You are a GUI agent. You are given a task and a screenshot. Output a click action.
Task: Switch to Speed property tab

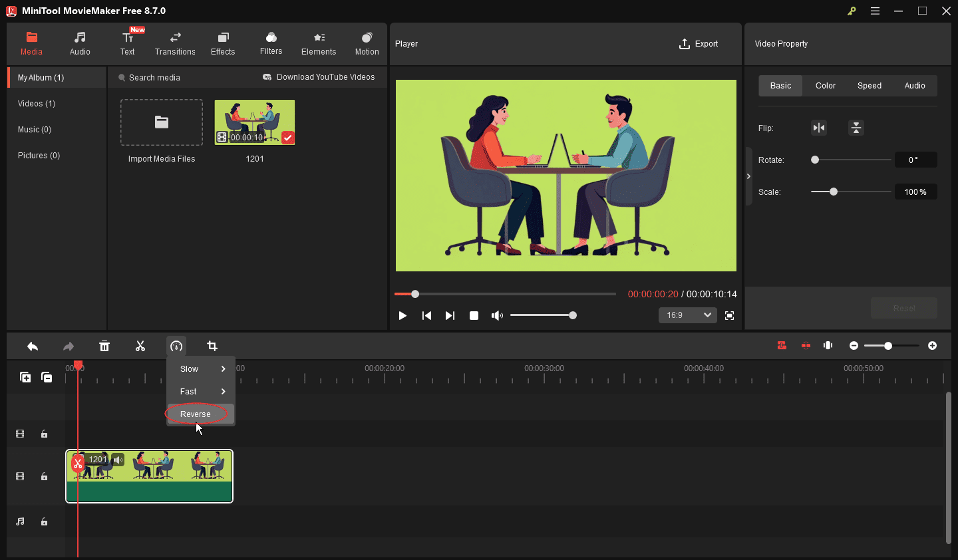coord(870,86)
